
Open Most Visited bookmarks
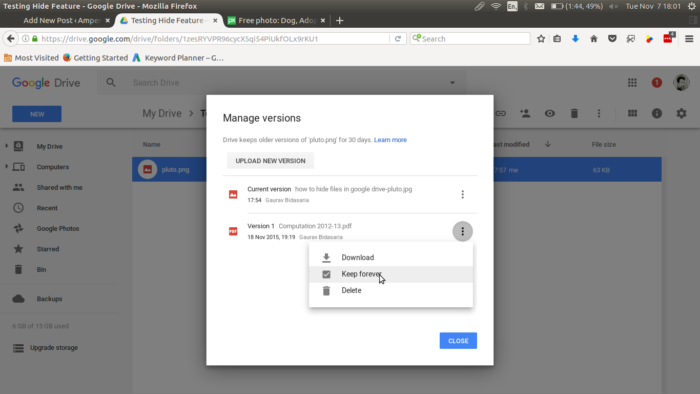pyautogui.click(x=31, y=58)
